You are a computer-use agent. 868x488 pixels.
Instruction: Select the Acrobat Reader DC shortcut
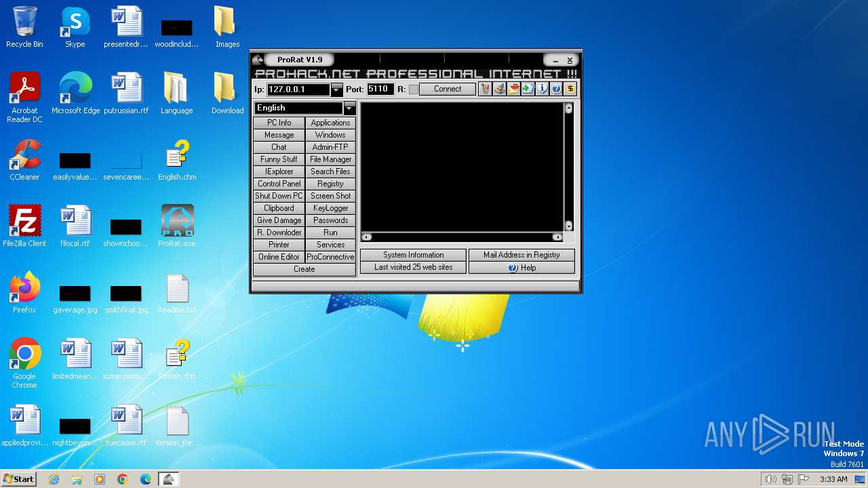pyautogui.click(x=24, y=98)
